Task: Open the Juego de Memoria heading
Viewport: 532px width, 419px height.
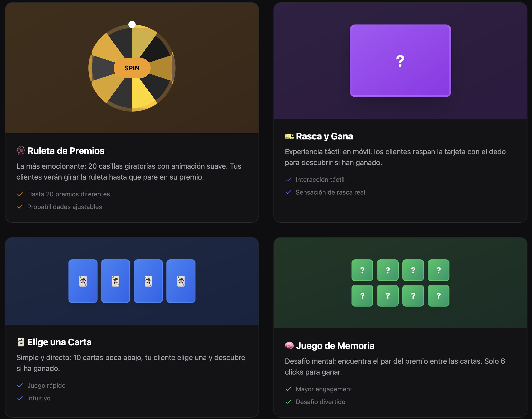Action: [335, 346]
